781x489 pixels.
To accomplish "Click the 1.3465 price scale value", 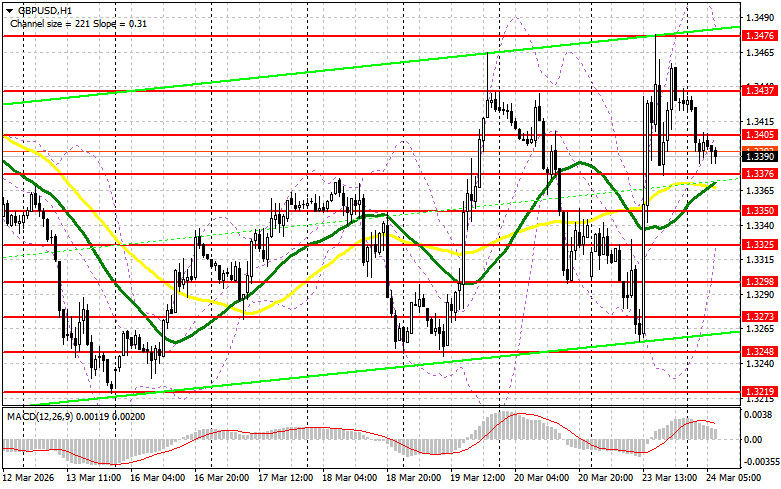I will point(760,52).
